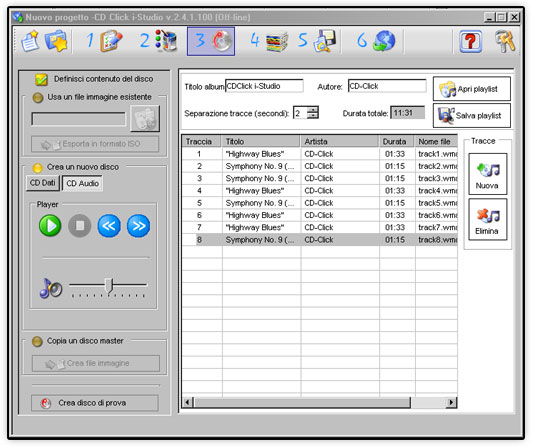Switch to CD Audio tab

(82, 184)
